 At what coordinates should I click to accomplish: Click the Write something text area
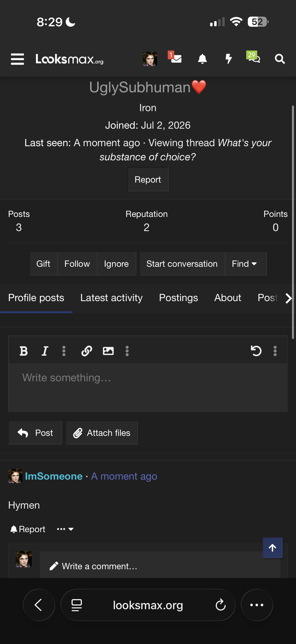(148, 388)
